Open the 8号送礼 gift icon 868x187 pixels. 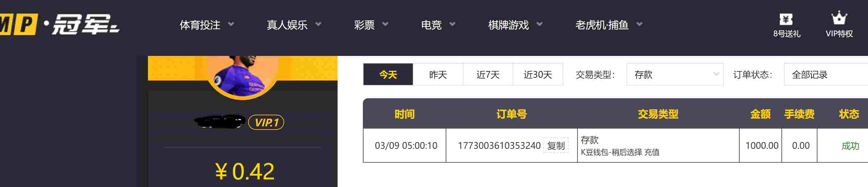point(786,19)
